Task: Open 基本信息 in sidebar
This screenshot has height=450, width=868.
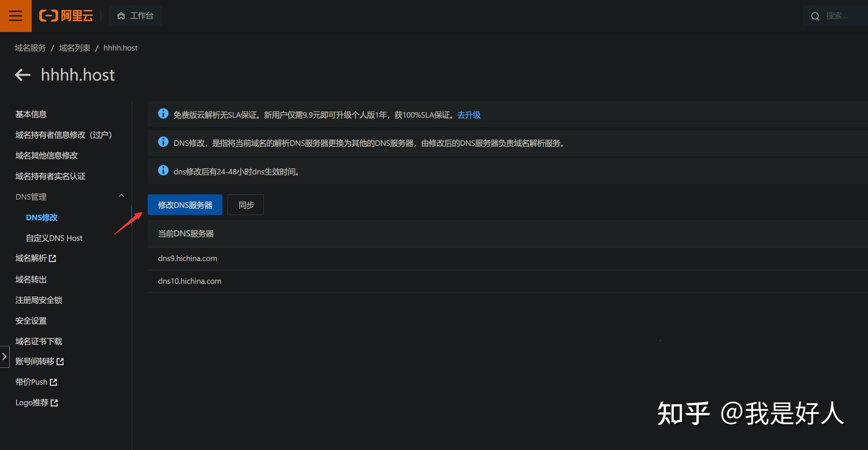Action: coord(31,114)
